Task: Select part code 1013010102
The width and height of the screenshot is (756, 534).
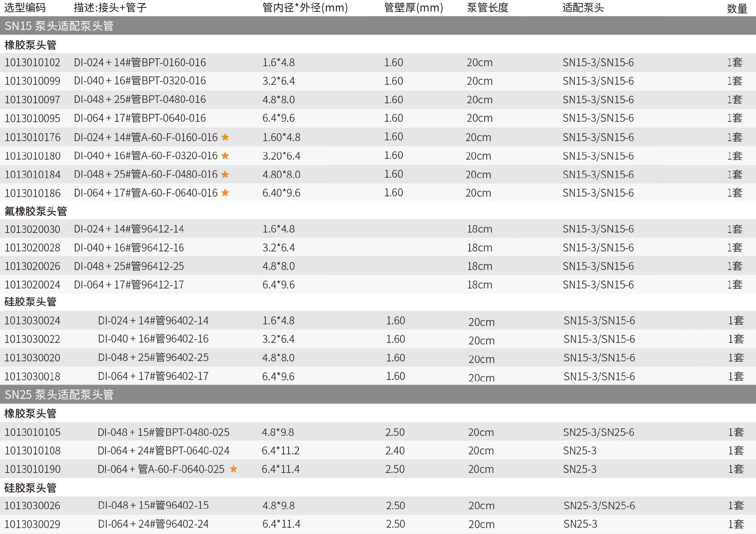Action: [32, 62]
